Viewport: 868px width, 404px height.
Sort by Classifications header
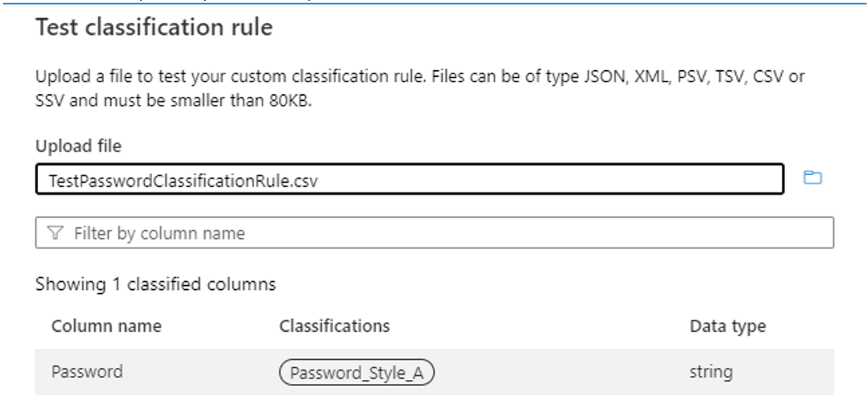pos(335,326)
